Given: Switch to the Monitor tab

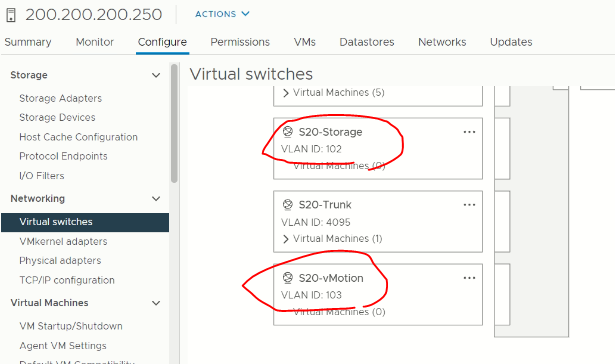Looking at the screenshot, I should click(x=95, y=42).
